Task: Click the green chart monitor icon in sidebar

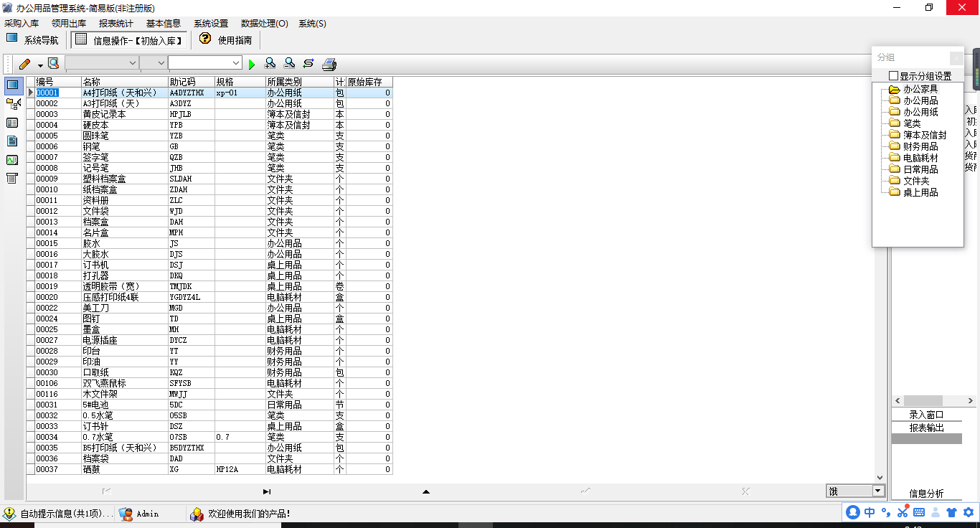Action: [x=12, y=160]
